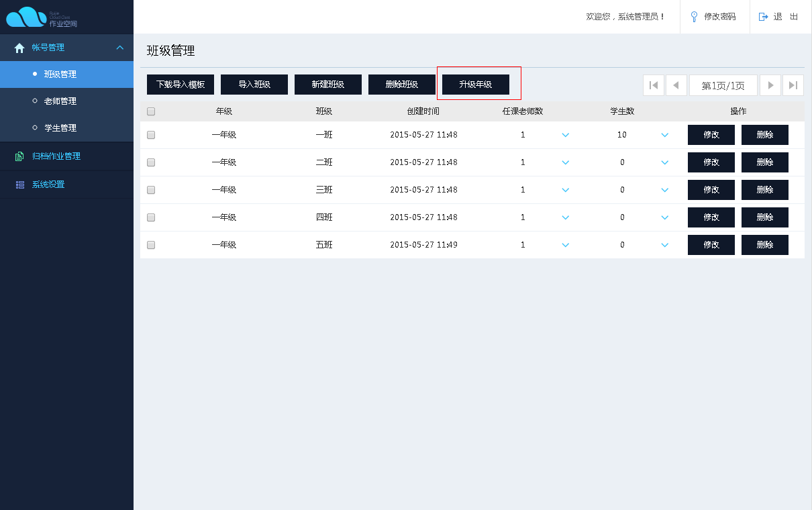Click the home icon beside 帐号管理
The image size is (812, 510).
[19, 48]
